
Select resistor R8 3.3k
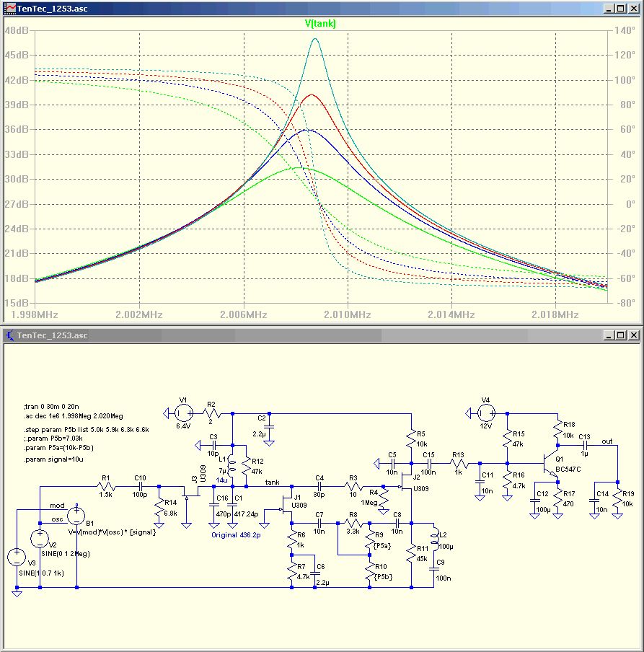(x=353, y=523)
